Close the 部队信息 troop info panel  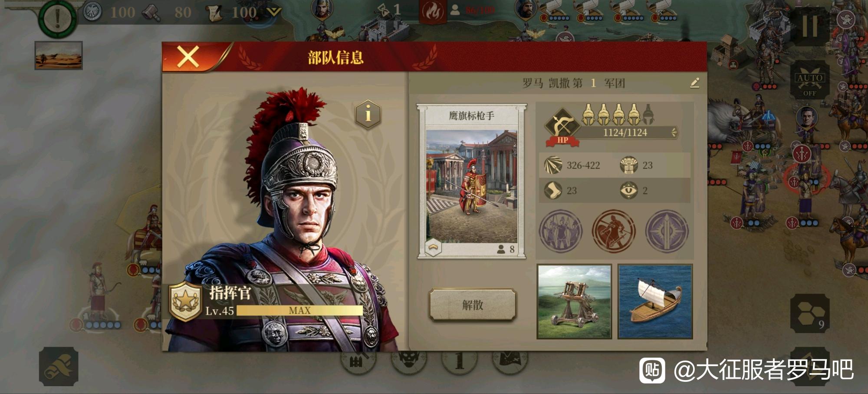click(x=188, y=57)
